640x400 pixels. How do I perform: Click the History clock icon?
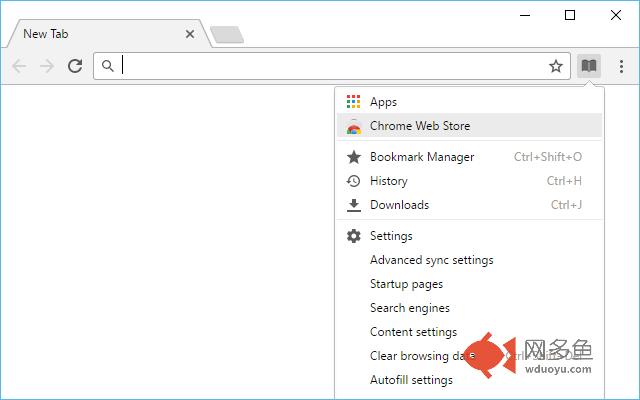[353, 181]
